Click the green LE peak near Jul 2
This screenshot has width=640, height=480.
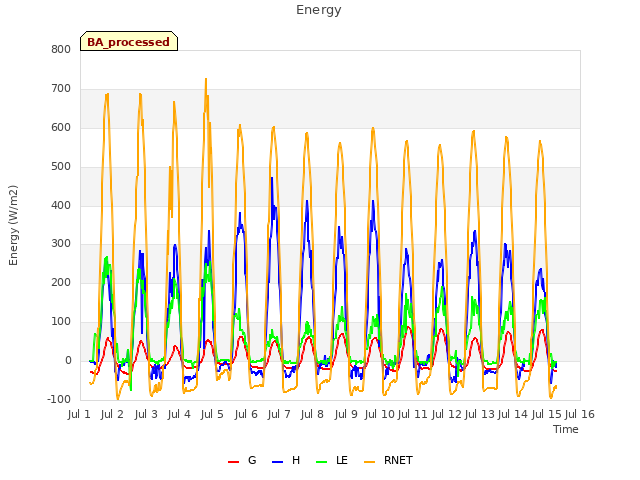pos(107,257)
